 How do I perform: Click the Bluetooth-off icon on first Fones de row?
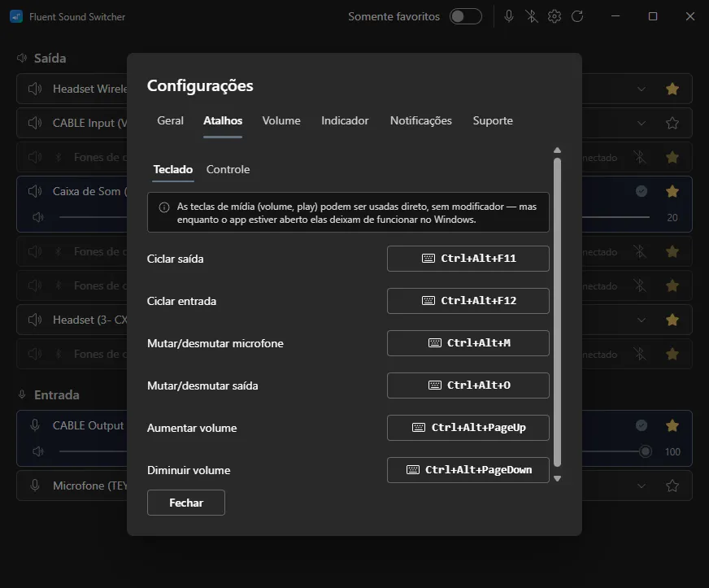639,158
